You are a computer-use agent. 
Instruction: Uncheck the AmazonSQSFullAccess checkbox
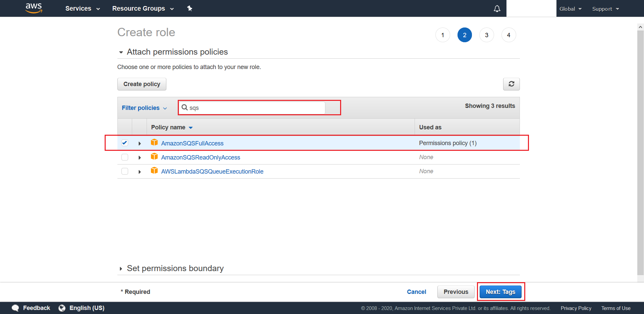point(125,143)
